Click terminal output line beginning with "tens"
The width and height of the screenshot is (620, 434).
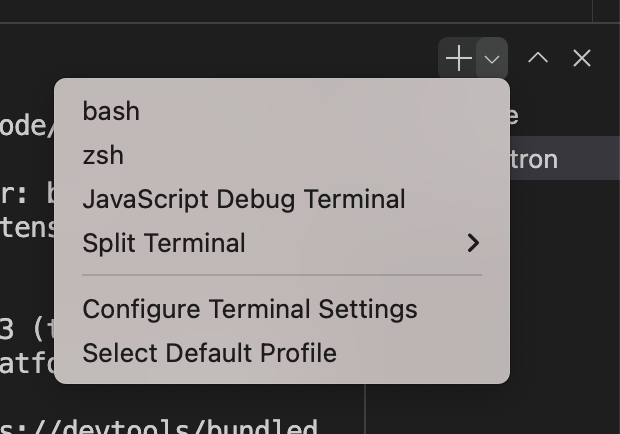point(27,227)
